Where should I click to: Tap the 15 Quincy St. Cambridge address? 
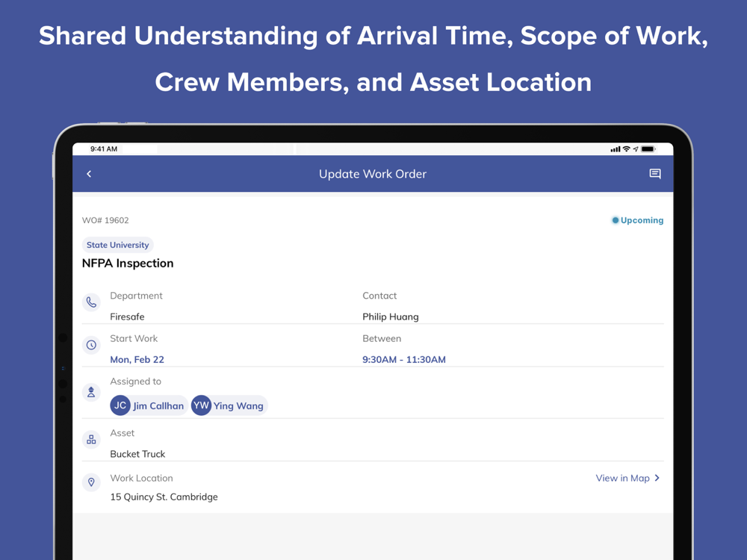(164, 497)
